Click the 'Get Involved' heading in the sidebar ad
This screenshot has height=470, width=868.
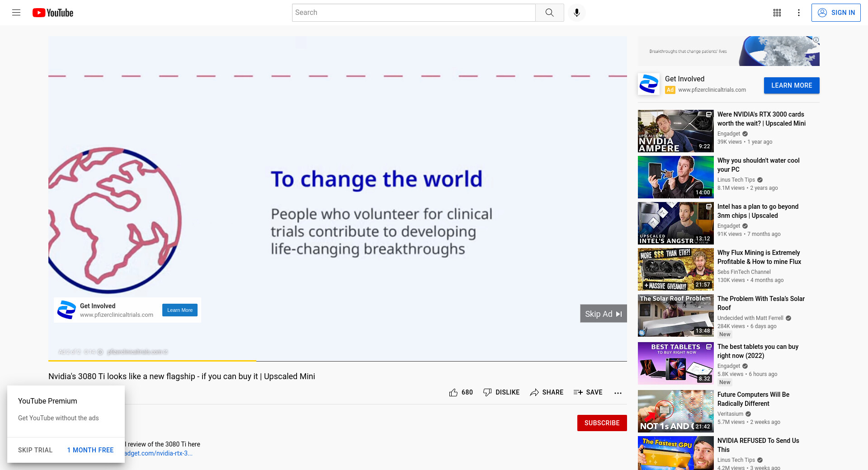pos(684,79)
